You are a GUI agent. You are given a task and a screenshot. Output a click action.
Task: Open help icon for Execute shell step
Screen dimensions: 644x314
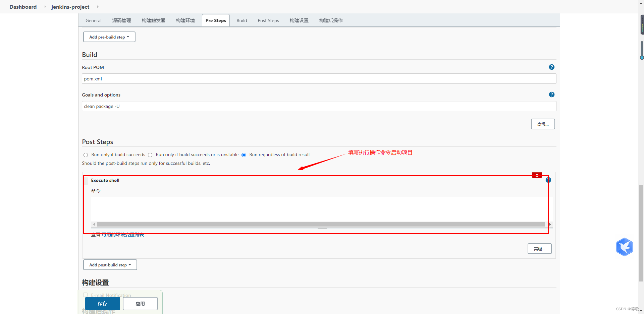[x=548, y=180]
